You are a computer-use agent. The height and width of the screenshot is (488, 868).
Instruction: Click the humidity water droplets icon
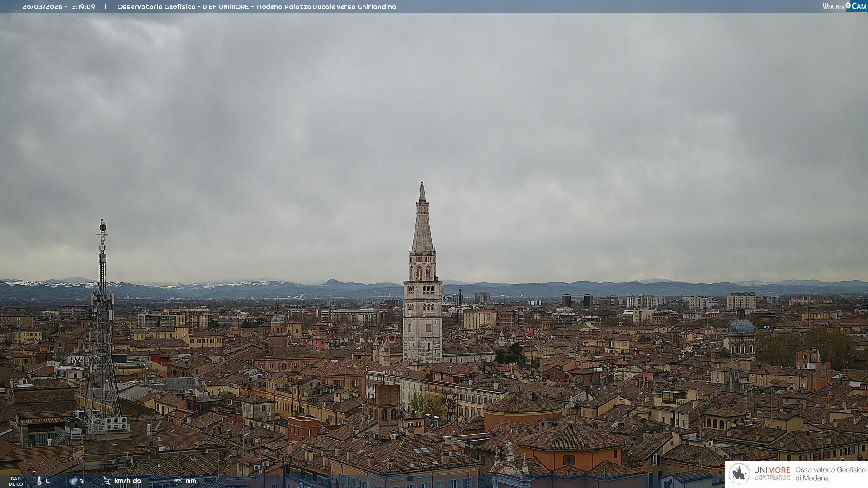73,481
